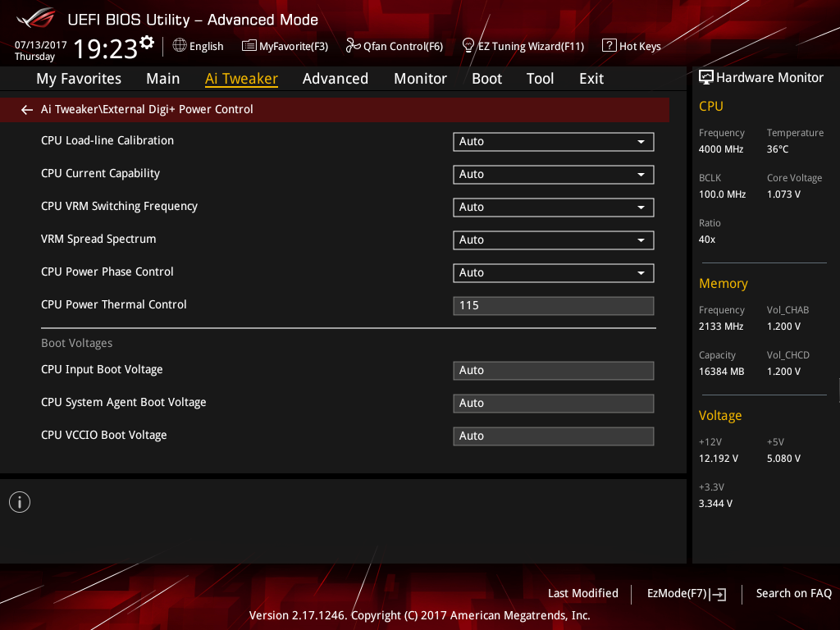Image resolution: width=840 pixels, height=630 pixels.
Task: Open the Boot tab
Action: point(486,79)
